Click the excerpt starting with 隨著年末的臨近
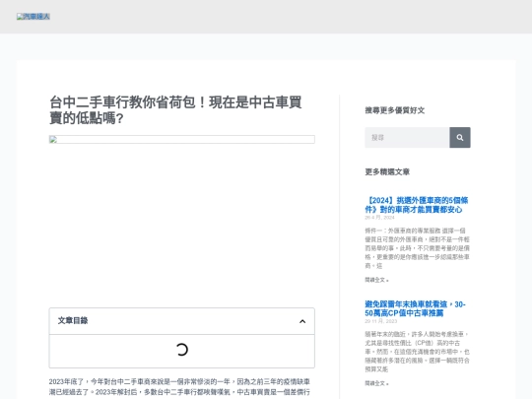The height and width of the screenshot is (399, 532). click(418, 352)
